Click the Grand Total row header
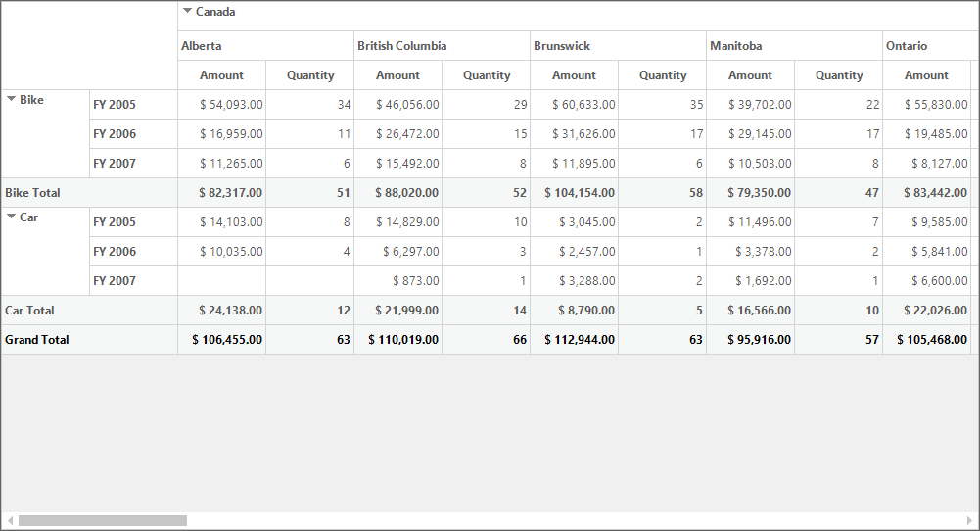The width and height of the screenshot is (980, 531). [89, 340]
